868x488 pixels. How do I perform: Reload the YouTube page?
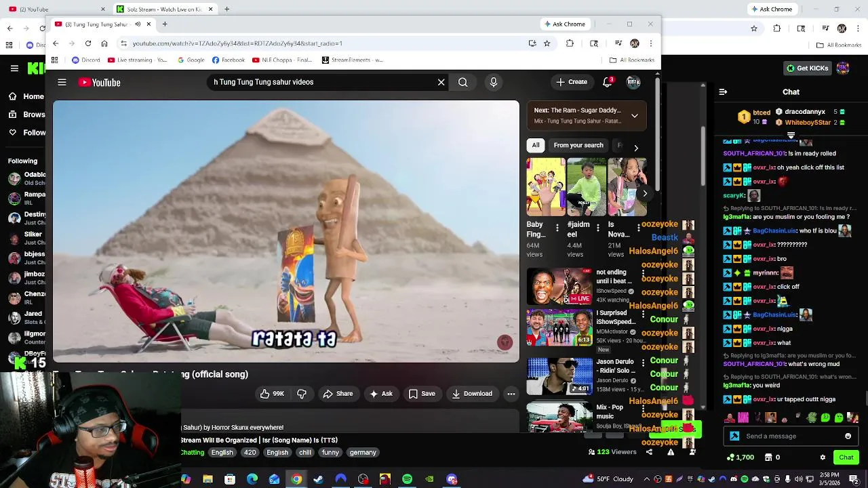88,43
